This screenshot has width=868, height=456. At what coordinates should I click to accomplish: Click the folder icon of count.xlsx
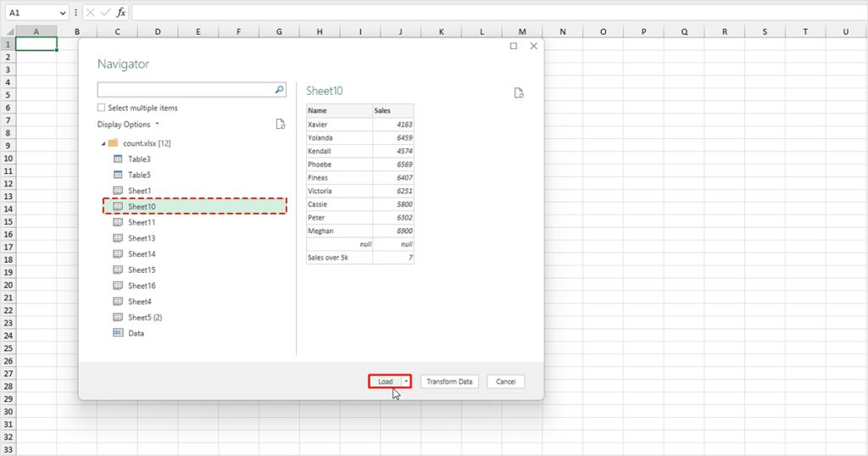click(x=113, y=142)
